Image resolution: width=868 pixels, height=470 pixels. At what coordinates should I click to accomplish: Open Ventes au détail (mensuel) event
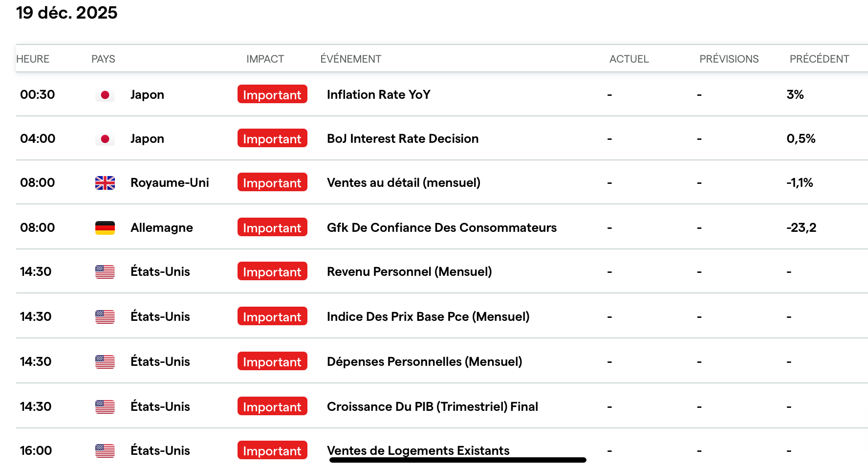tap(404, 183)
